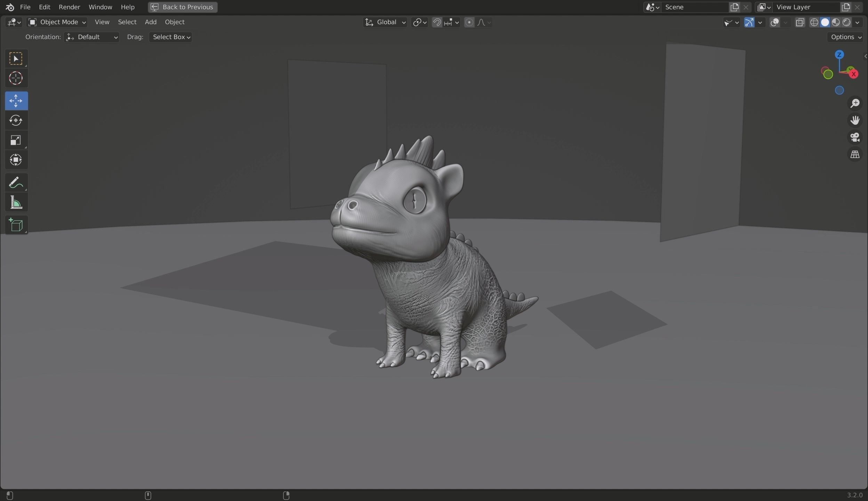Image resolution: width=868 pixels, height=501 pixels.
Task: Activate the Annotate pencil tool
Action: point(16,182)
